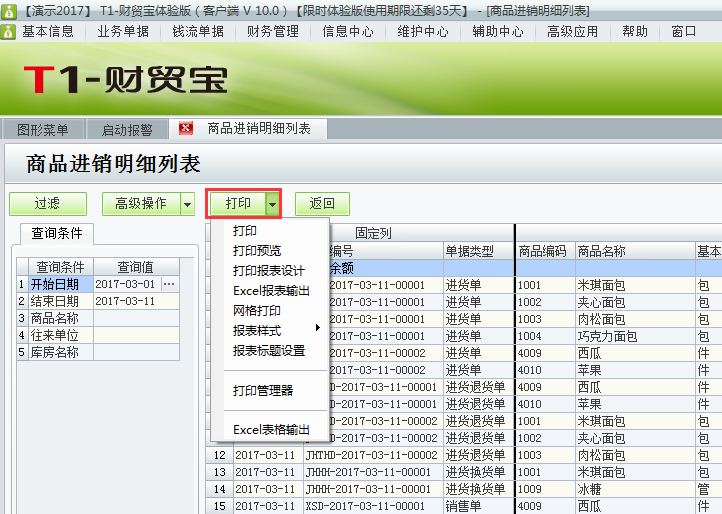Open the 财务管理 menu
The image size is (722, 514).
[x=273, y=32]
